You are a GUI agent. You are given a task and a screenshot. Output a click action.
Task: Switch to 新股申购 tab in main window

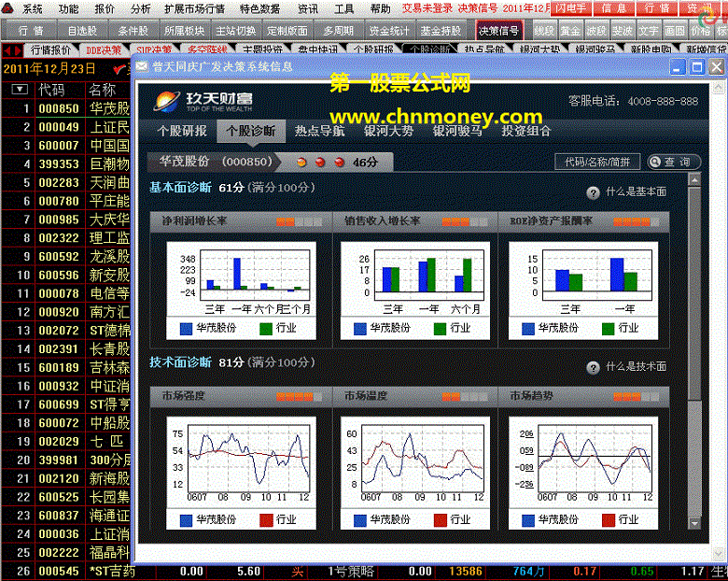click(651, 50)
